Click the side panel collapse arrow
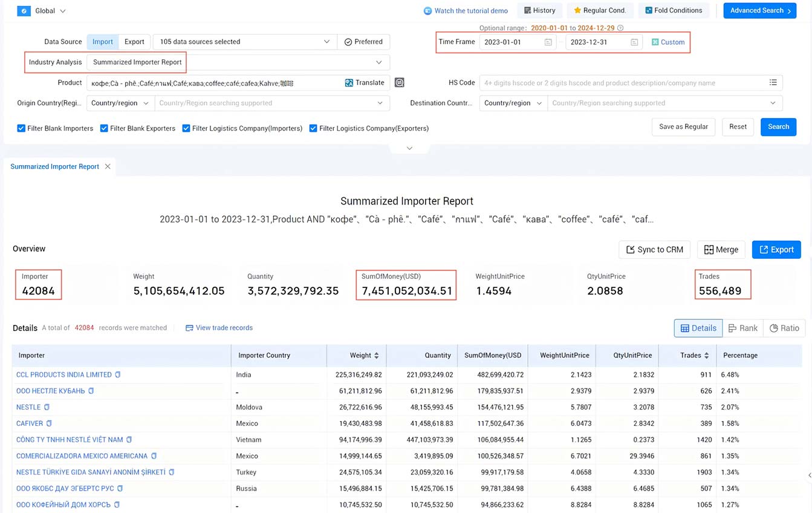The height and width of the screenshot is (513, 812). click(809, 475)
